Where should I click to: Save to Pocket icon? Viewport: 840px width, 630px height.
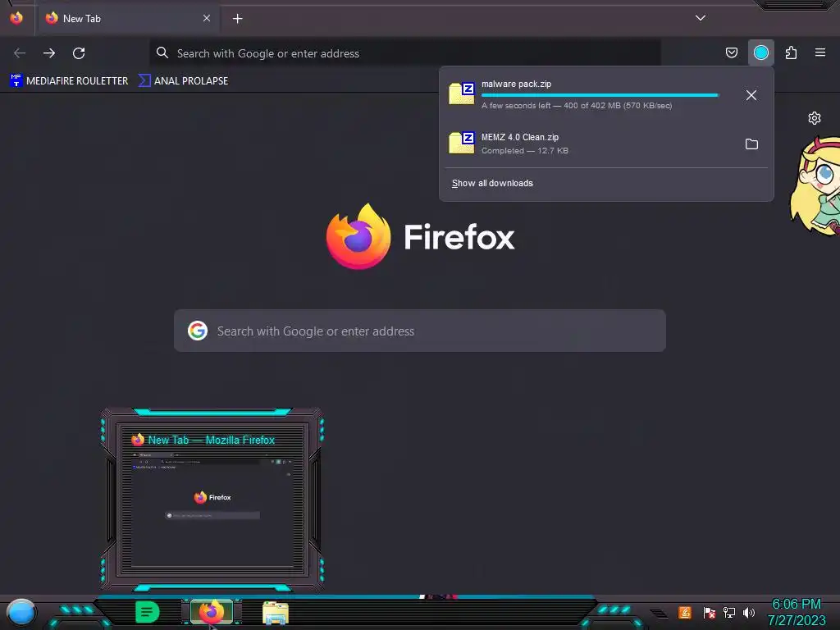pyautogui.click(x=731, y=52)
